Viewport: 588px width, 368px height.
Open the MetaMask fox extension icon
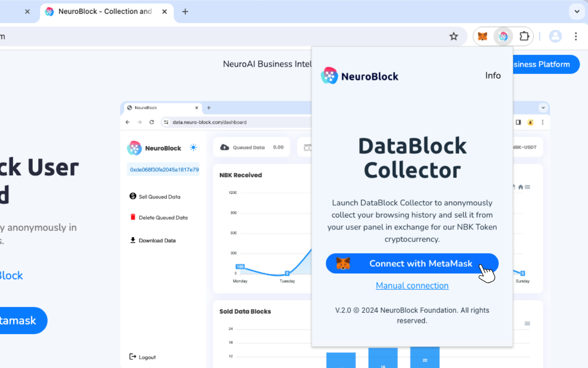coord(482,36)
